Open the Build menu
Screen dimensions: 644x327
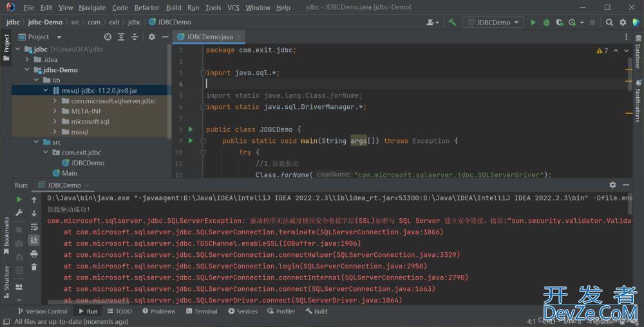click(173, 7)
